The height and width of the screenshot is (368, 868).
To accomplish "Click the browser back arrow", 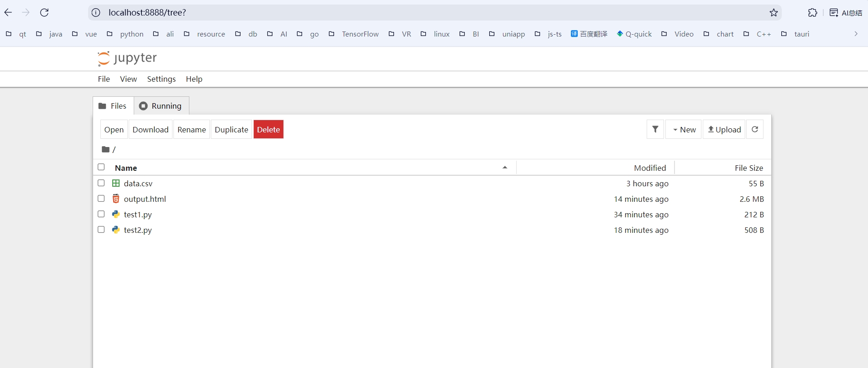I will click(8, 12).
